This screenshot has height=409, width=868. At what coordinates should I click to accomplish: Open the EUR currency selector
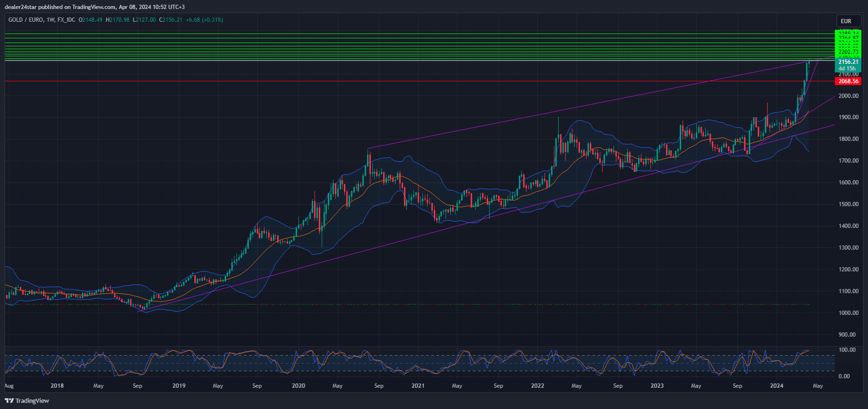(x=849, y=21)
